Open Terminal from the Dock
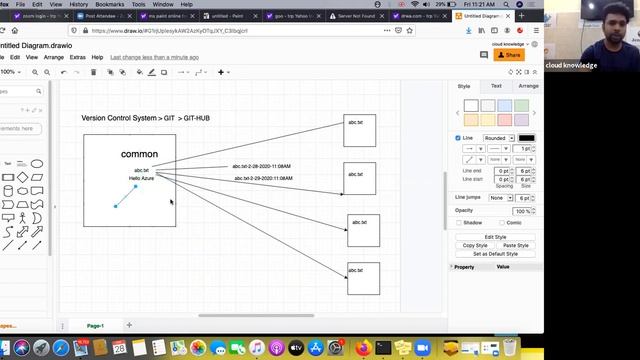Screen dimensions: 640x360 pyautogui.click(x=383, y=348)
